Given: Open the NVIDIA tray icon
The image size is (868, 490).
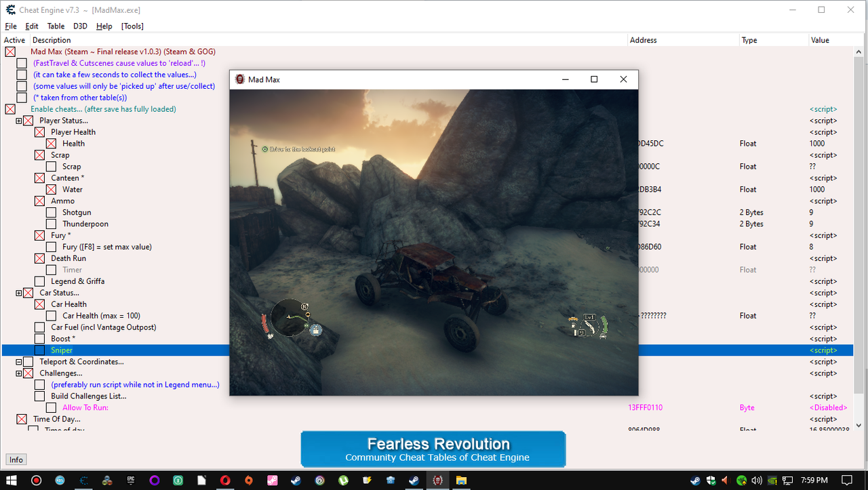Looking at the screenshot, I should (x=772, y=481).
